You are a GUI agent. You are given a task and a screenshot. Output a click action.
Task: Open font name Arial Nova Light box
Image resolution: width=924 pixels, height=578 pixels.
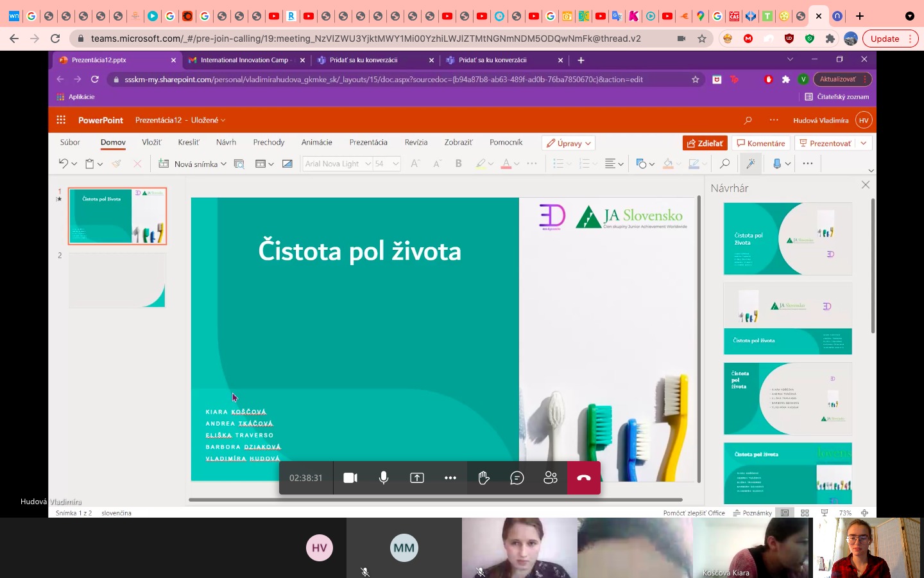[x=337, y=164]
